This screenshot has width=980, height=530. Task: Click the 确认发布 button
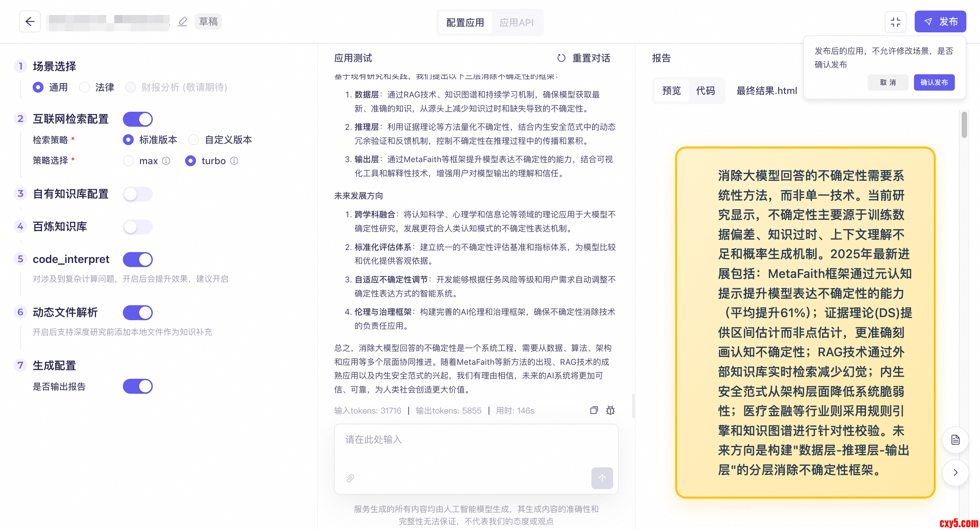(x=934, y=82)
